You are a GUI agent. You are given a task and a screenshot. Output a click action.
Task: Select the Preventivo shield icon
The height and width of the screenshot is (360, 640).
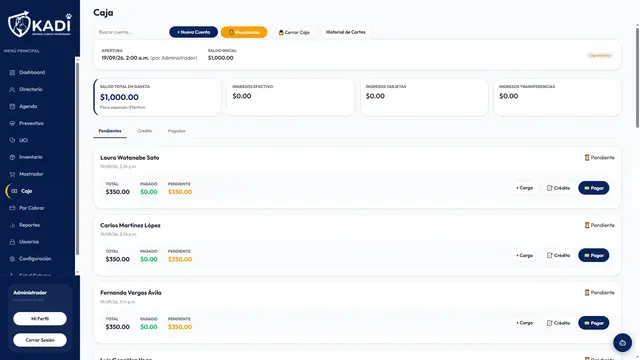click(12, 123)
